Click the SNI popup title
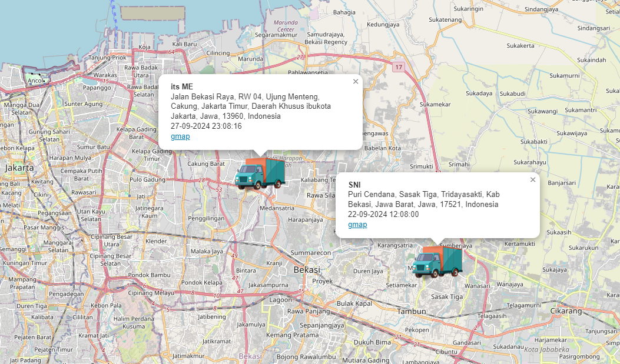 [x=354, y=185]
